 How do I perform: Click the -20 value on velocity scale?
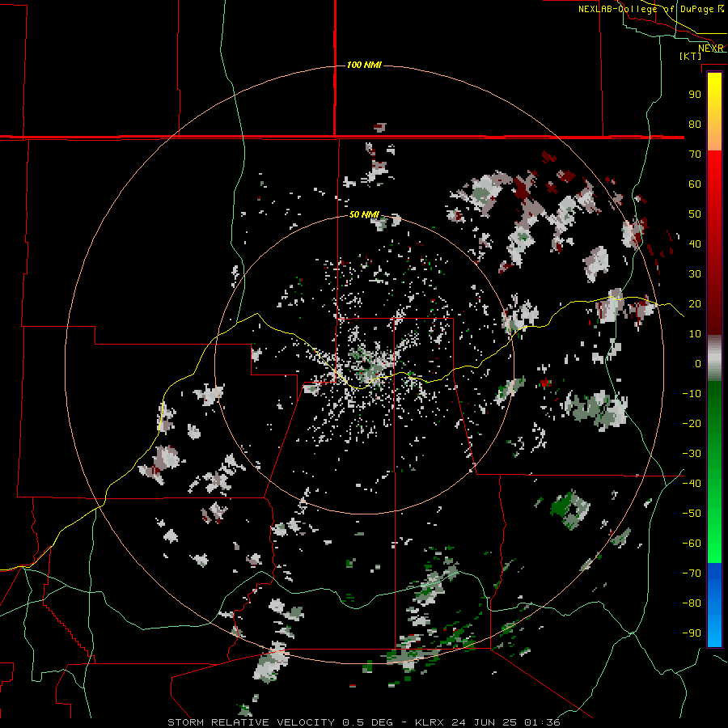point(692,424)
